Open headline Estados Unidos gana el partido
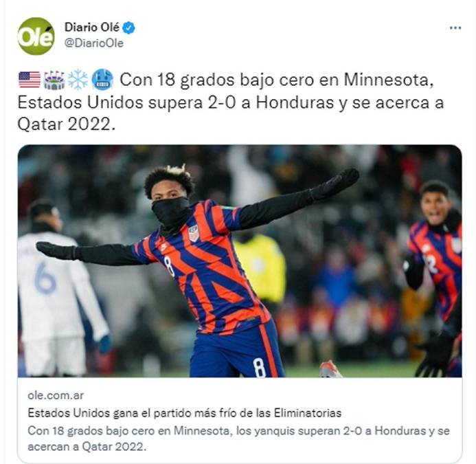The width and height of the screenshot is (476, 464). point(185,413)
